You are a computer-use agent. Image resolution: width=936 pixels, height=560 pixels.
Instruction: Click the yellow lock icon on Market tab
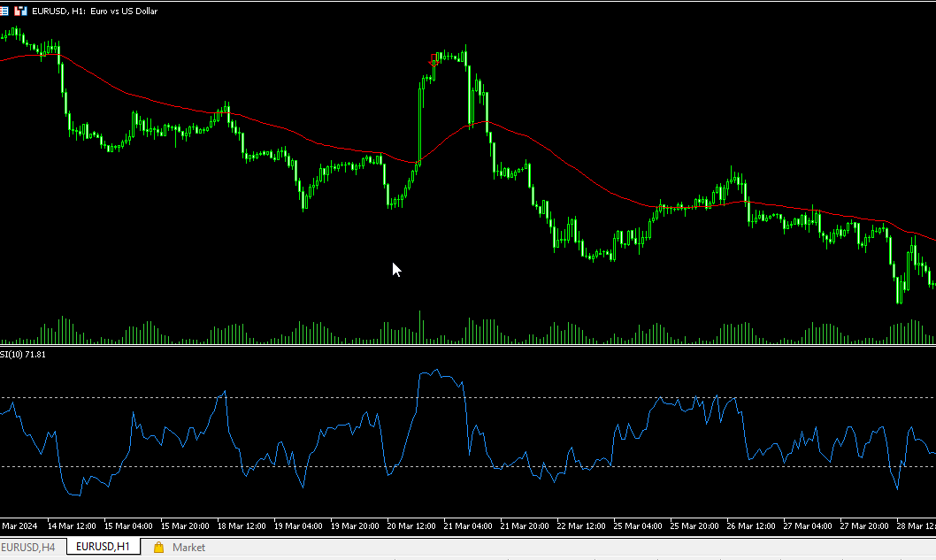tap(158, 547)
